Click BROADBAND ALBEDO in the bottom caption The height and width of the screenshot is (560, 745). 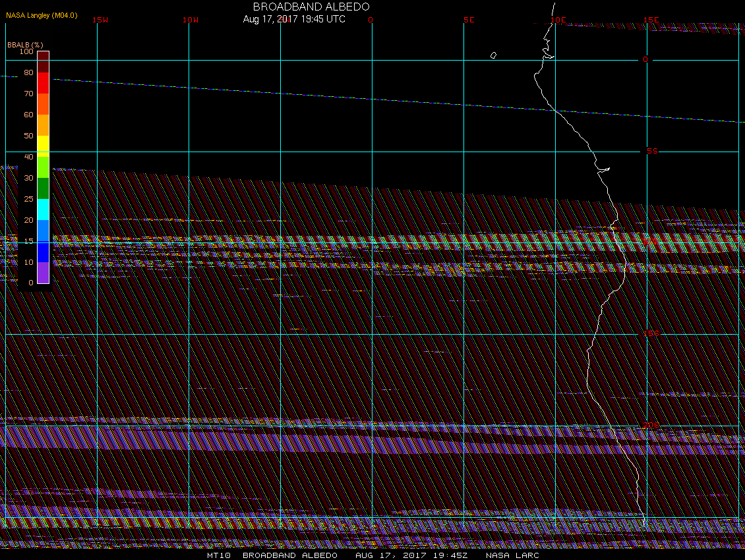click(290, 555)
